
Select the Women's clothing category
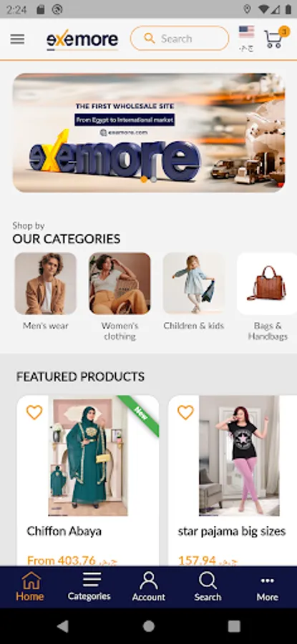(120, 296)
